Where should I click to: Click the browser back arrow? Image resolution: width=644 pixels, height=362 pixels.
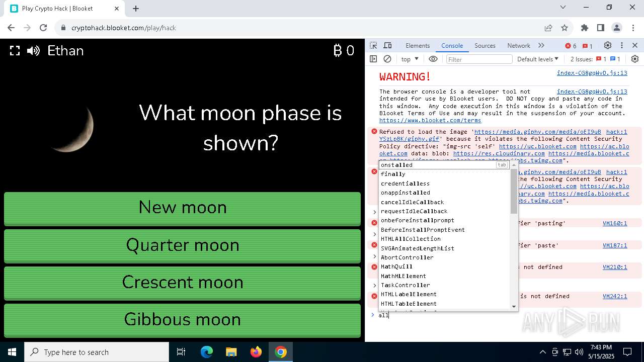tap(11, 28)
